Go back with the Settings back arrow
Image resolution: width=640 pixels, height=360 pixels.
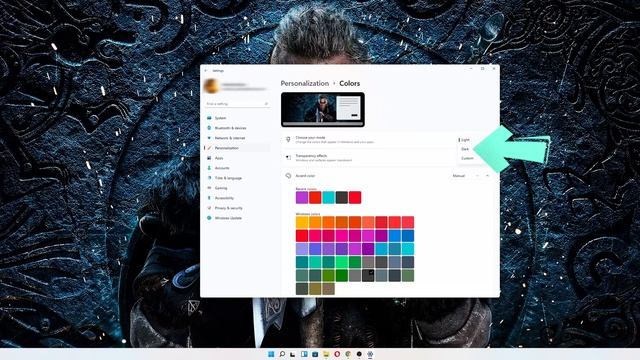(206, 71)
